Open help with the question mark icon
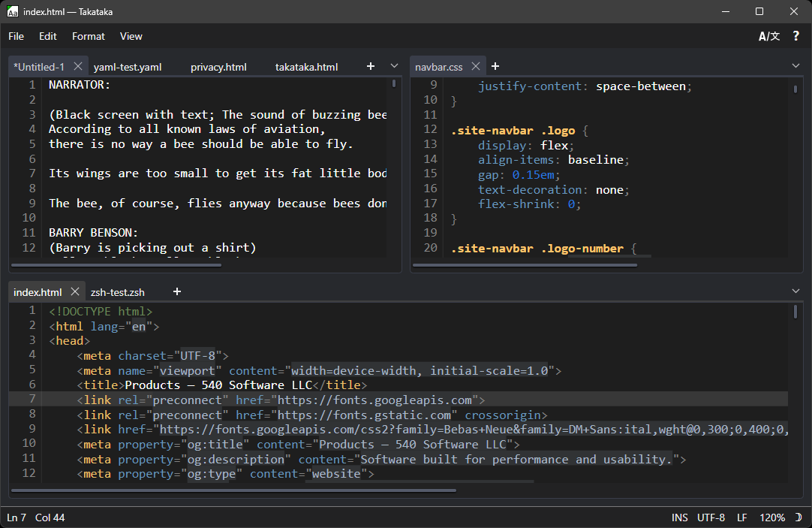This screenshot has width=812, height=528. point(796,36)
